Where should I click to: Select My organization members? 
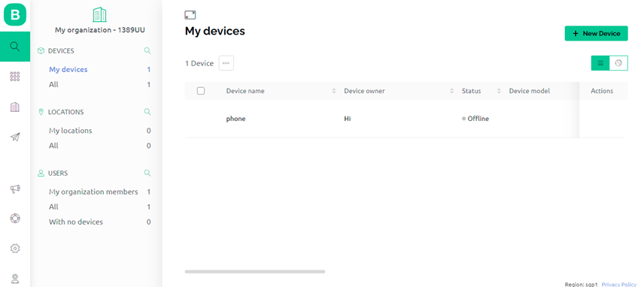93,192
